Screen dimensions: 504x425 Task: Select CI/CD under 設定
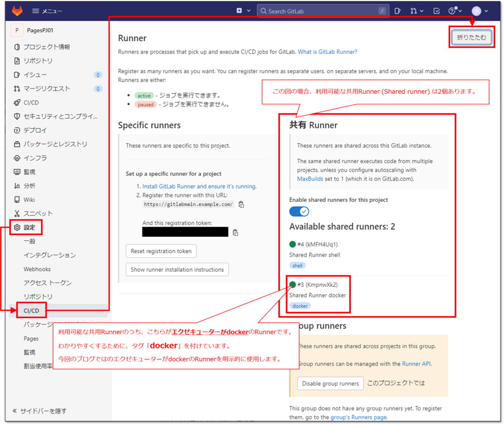pos(31,310)
